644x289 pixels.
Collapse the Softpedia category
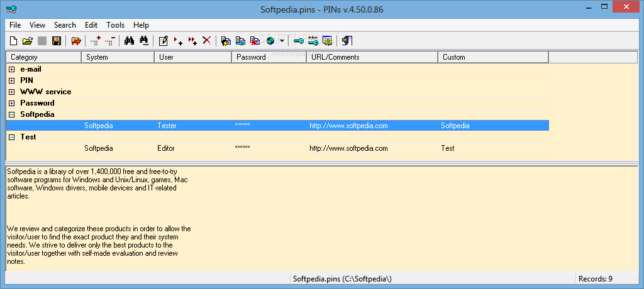pyautogui.click(x=12, y=114)
